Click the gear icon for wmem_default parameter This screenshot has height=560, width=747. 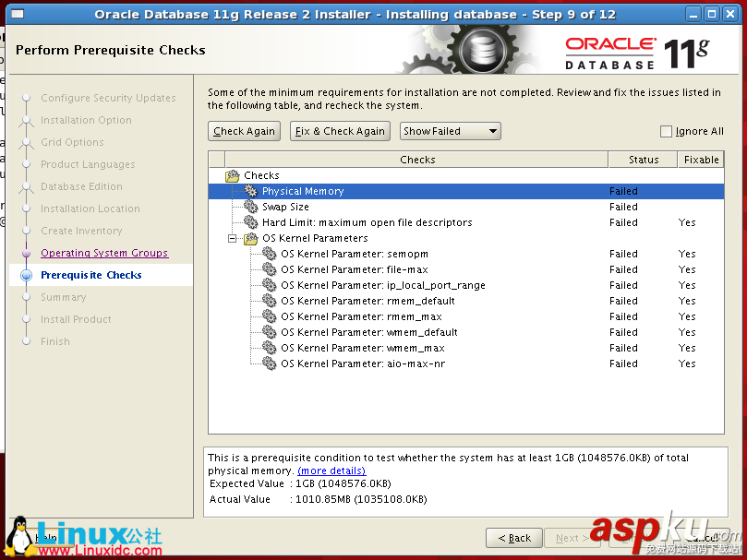pos(270,332)
